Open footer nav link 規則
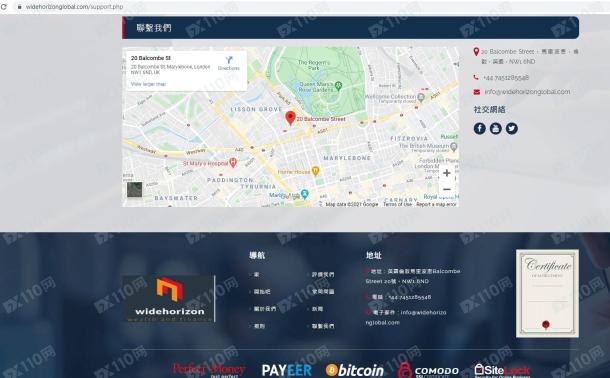This screenshot has width=610, height=378. click(x=259, y=326)
